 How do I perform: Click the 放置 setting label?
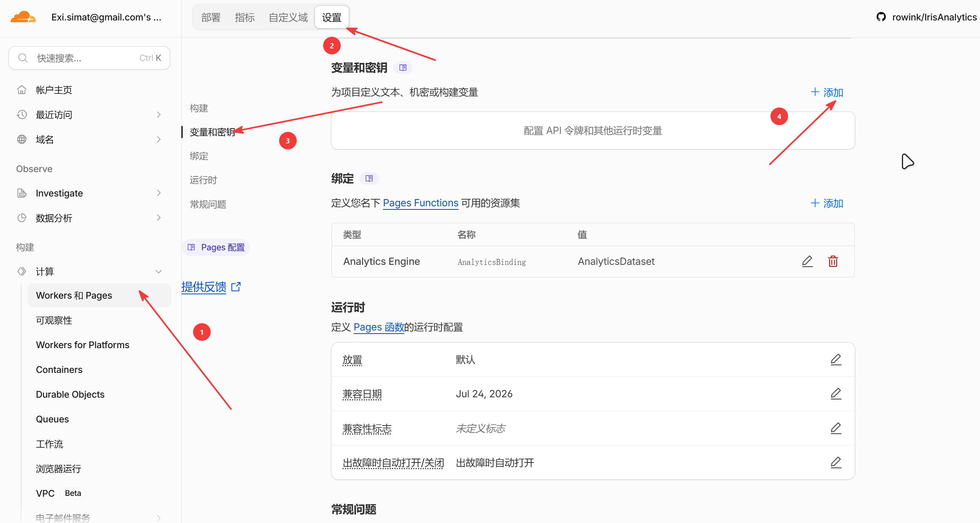coord(352,360)
